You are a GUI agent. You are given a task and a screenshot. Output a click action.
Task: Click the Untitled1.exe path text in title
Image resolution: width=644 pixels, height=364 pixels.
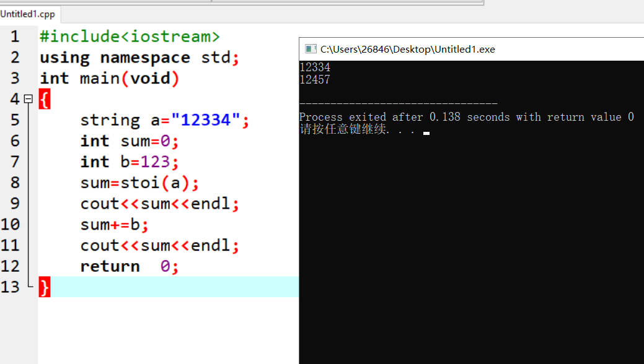pyautogui.click(x=406, y=49)
